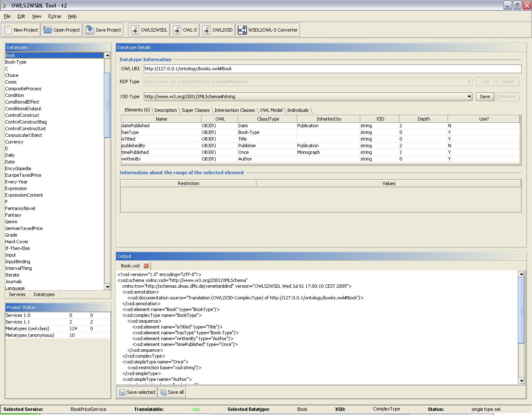Click the Save Project icon
Viewport: 532px width, 415px height.
pyautogui.click(x=89, y=30)
